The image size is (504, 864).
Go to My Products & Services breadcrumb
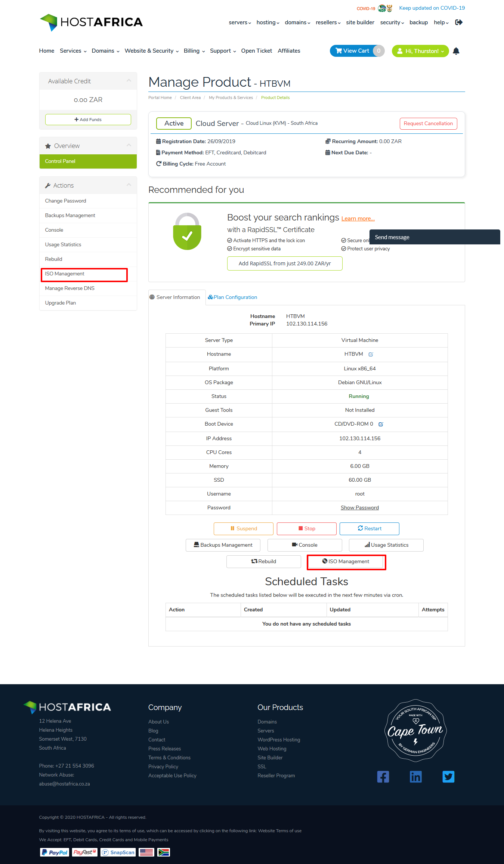(231, 98)
